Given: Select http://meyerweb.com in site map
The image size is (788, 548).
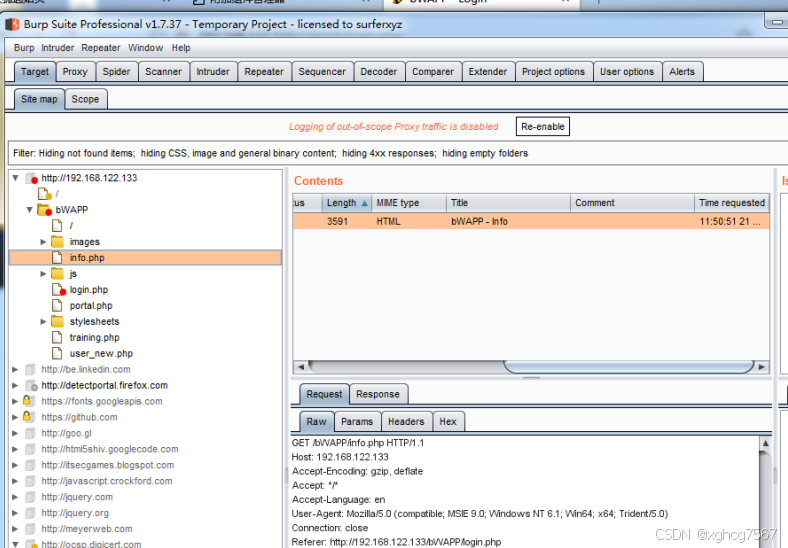Looking at the screenshot, I should click(86, 529).
